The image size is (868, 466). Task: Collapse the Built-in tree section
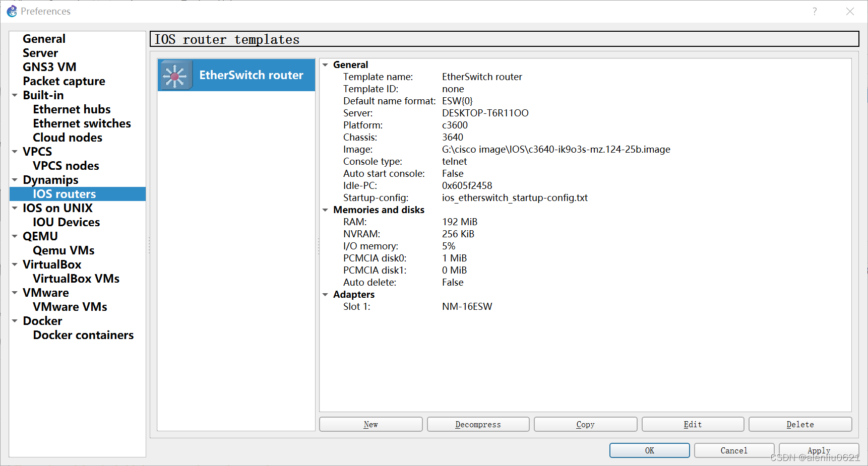pos(15,95)
